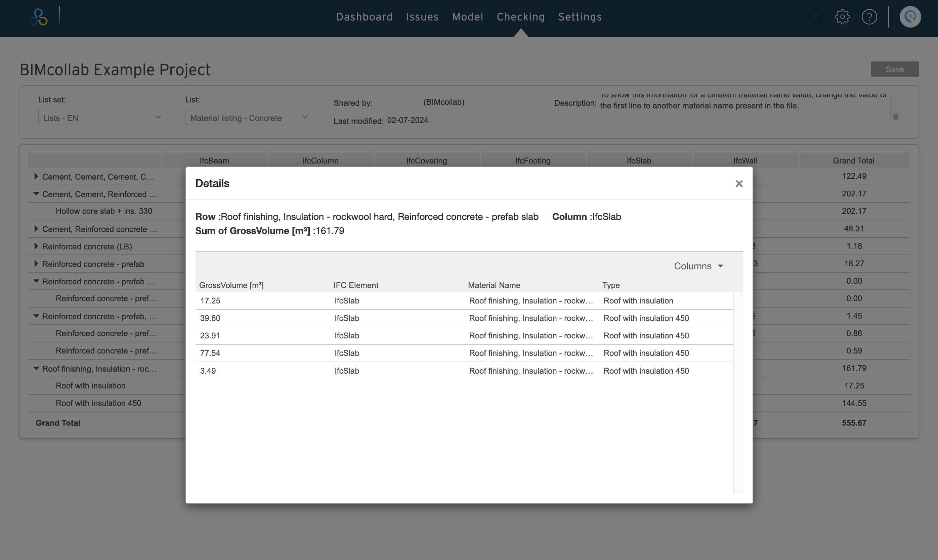The width and height of the screenshot is (938, 560).
Task: Sort by GrossVolume column header
Action: click(231, 285)
